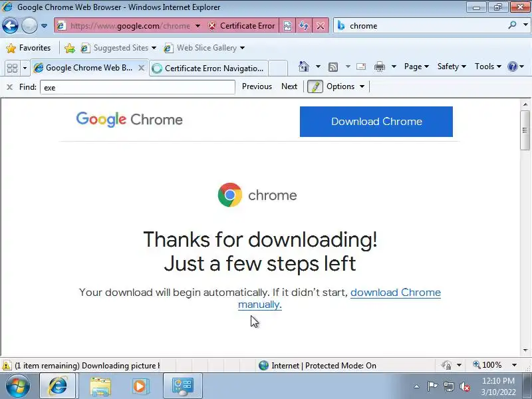Viewport: 532px width, 399px height.
Task: Refresh the page with the Refresh icon
Action: tap(304, 26)
